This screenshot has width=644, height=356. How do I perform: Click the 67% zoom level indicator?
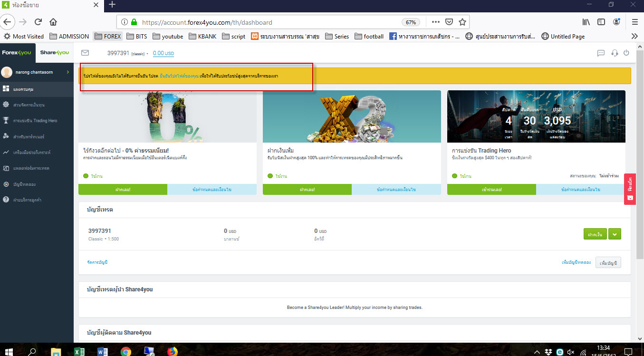coord(410,22)
